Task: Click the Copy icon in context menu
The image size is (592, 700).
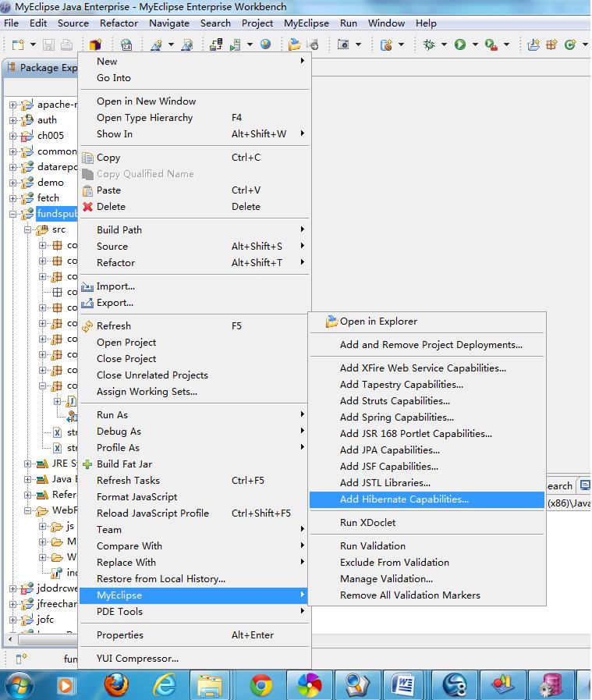Action: coord(88,158)
